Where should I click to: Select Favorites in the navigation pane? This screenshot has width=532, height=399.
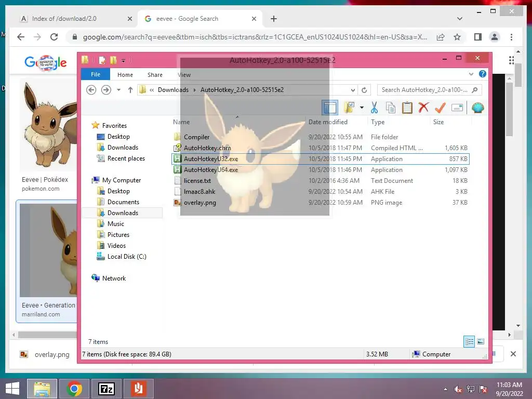point(114,126)
